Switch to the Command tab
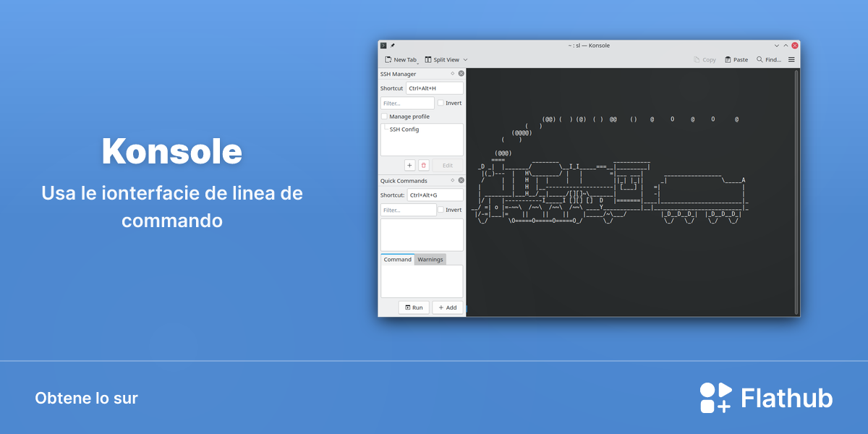 [398, 259]
